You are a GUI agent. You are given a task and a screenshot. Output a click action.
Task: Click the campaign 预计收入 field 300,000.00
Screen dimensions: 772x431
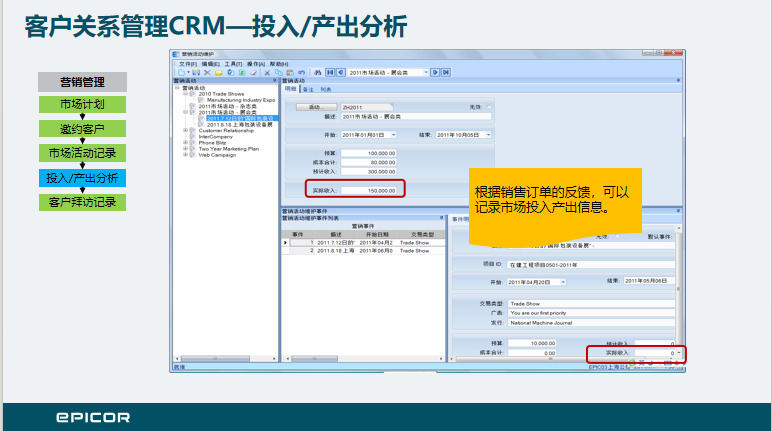[368, 172]
